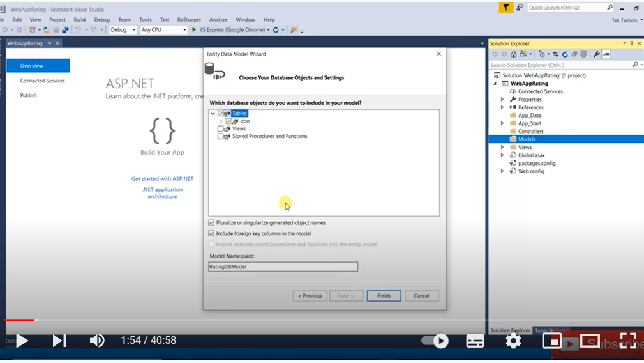Open the Analyze menu

click(x=218, y=20)
